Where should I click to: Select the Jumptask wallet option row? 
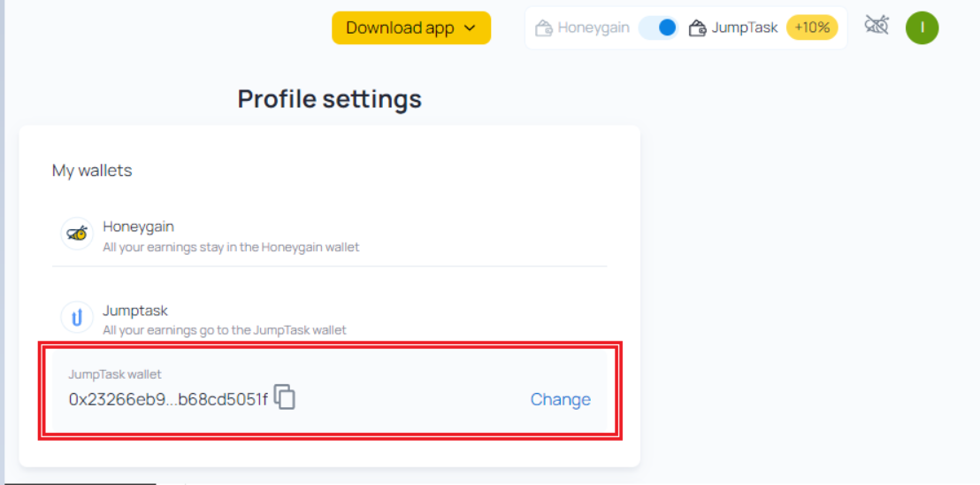pos(329,318)
